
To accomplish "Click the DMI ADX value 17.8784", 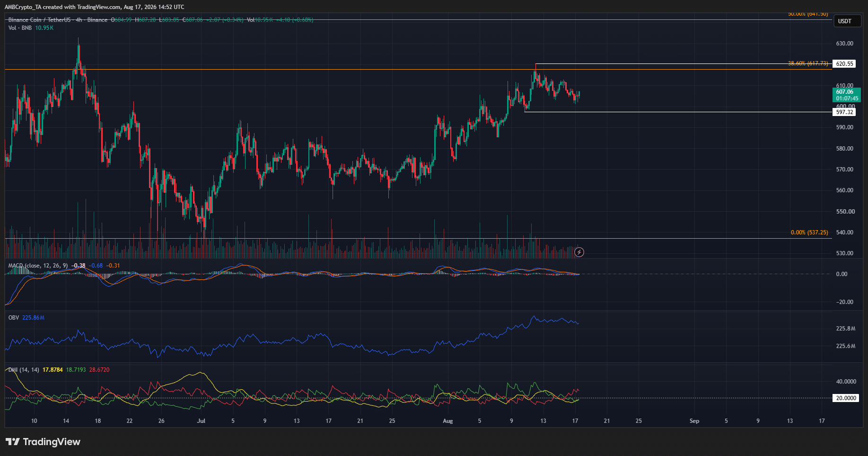I will tap(53, 370).
